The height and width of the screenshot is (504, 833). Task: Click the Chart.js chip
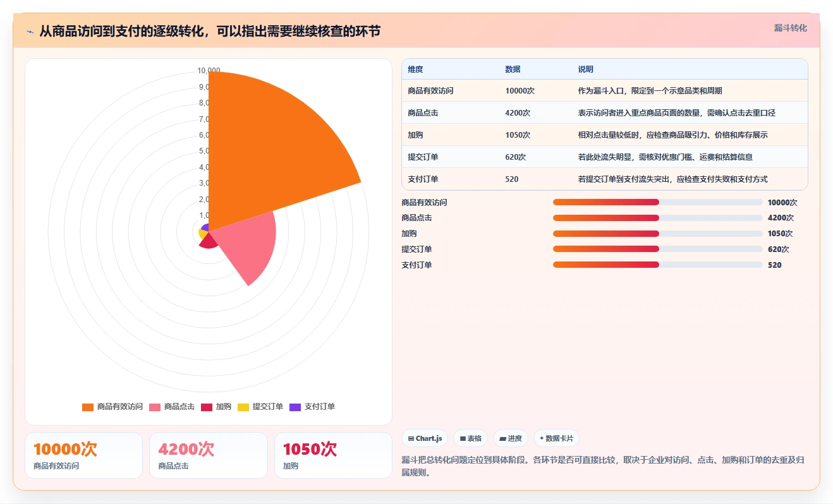coord(425,438)
